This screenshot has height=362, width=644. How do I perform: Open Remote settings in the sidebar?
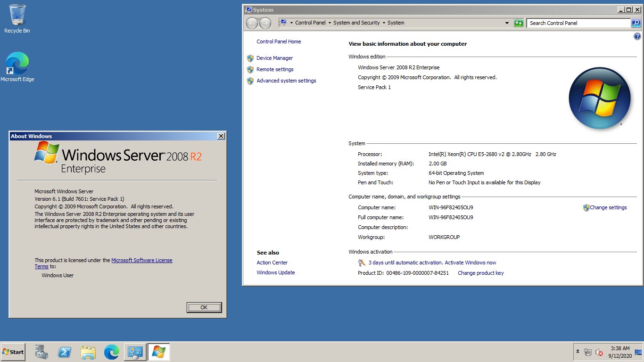(x=275, y=69)
